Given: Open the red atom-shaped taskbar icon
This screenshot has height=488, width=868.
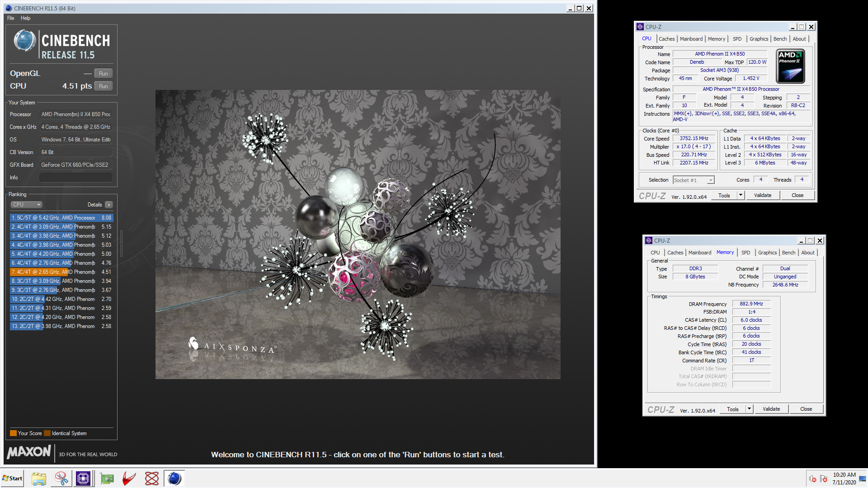Looking at the screenshot, I should tap(152, 479).
